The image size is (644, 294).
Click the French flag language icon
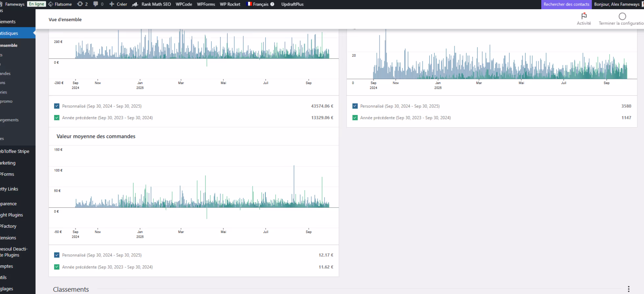pos(249,4)
